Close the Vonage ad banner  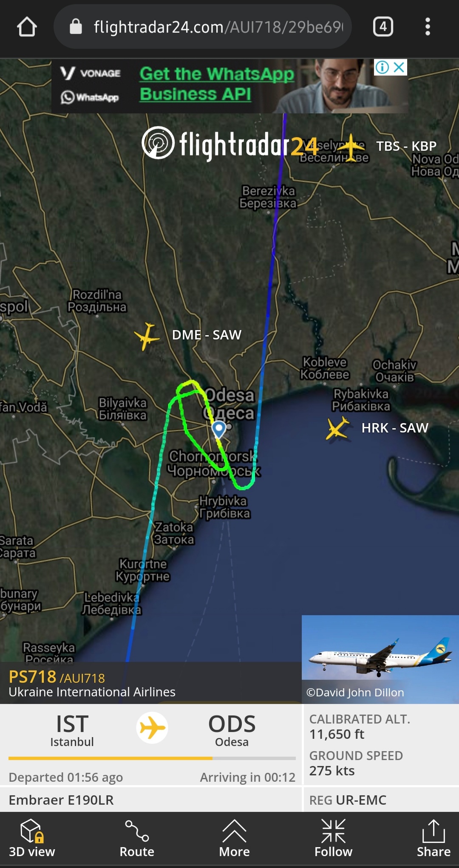click(399, 67)
